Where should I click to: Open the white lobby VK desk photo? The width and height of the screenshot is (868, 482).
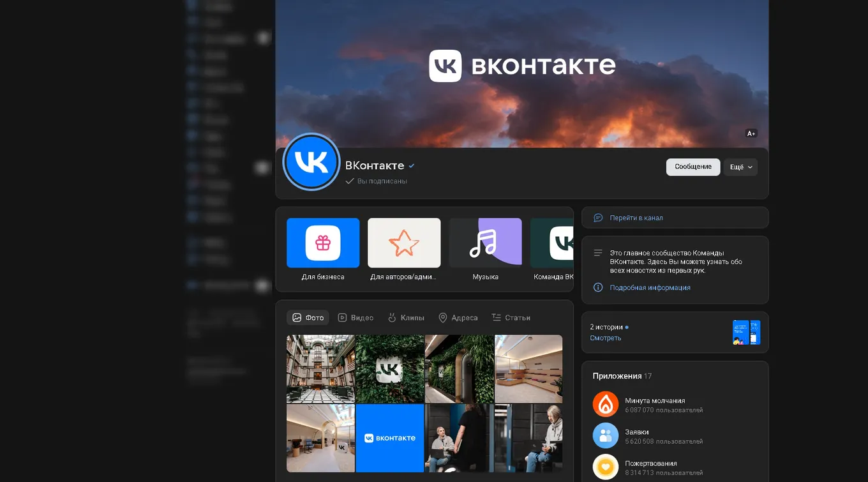[320, 438]
